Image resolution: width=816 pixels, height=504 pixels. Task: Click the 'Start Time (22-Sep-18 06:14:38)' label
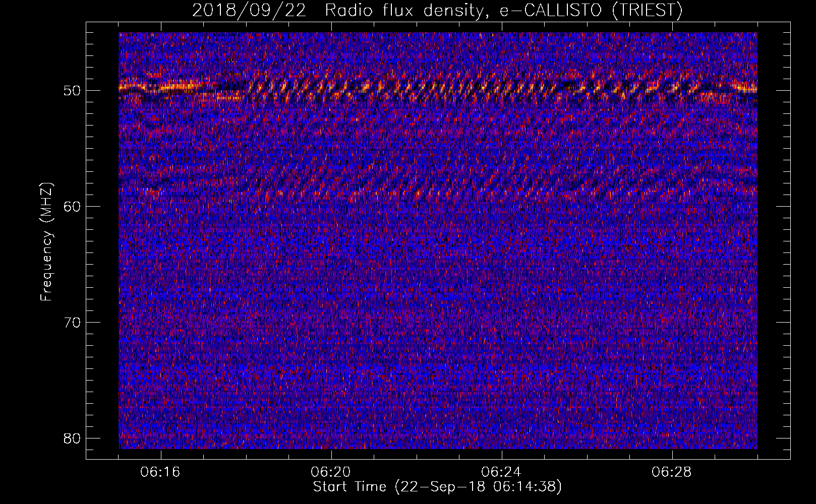click(437, 487)
